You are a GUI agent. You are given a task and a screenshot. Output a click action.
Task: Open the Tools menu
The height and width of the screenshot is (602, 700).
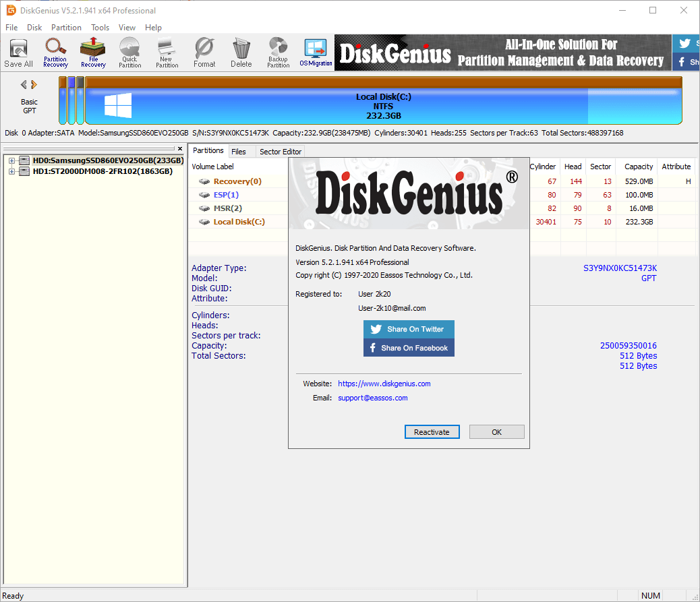pyautogui.click(x=100, y=28)
